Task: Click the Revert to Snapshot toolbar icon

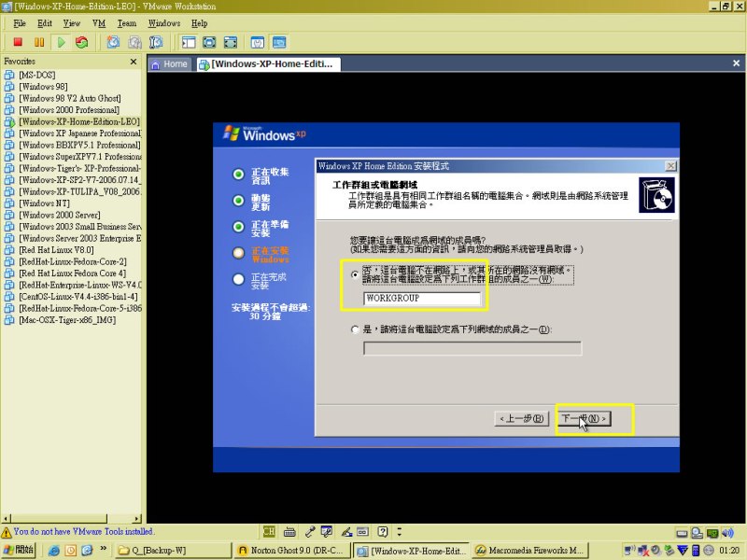Action: 134,42
